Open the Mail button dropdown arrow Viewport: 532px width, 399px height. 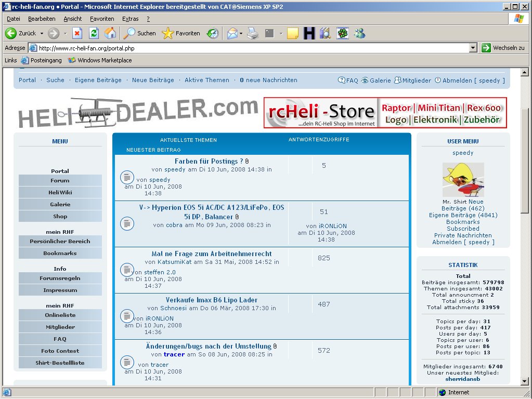tap(241, 34)
